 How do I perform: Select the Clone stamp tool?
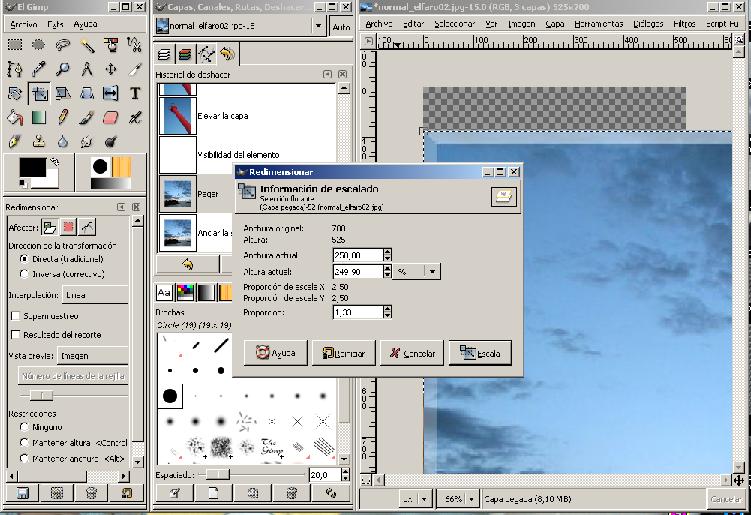[x=39, y=141]
